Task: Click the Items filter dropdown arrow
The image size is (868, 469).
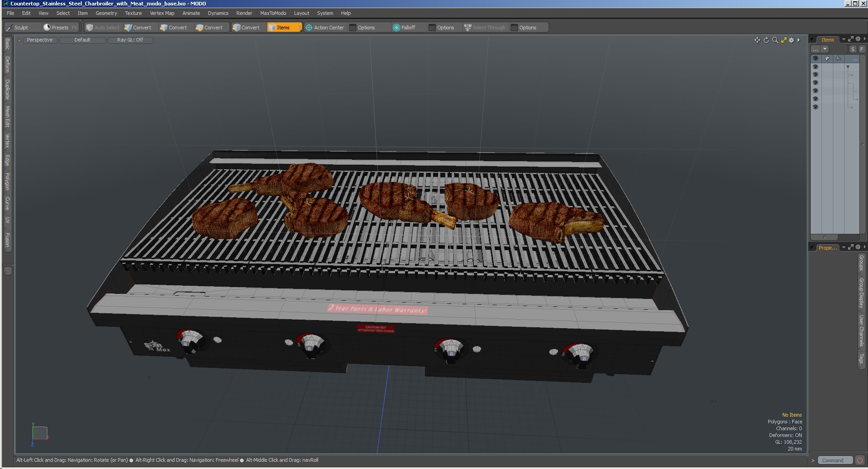Action: tap(825, 49)
